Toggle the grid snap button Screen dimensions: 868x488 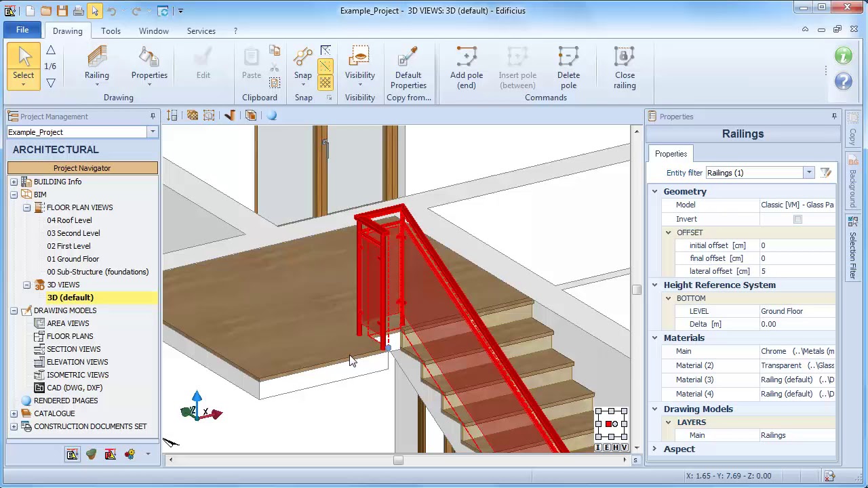pyautogui.click(x=325, y=82)
